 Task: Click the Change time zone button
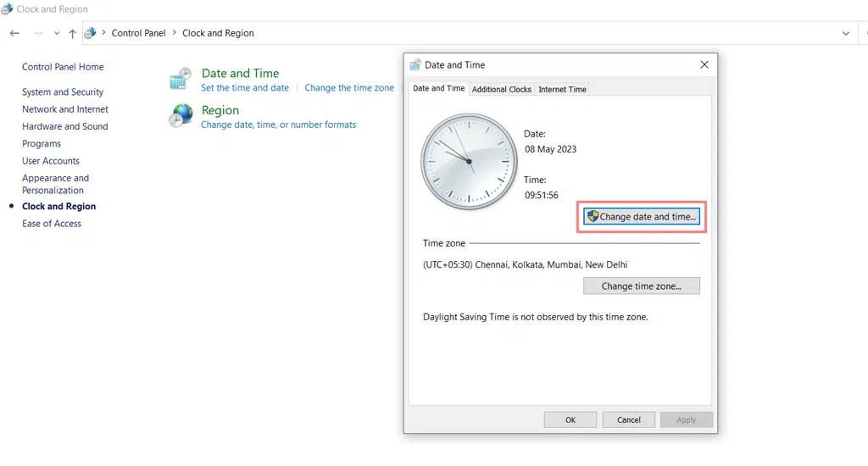click(x=642, y=286)
